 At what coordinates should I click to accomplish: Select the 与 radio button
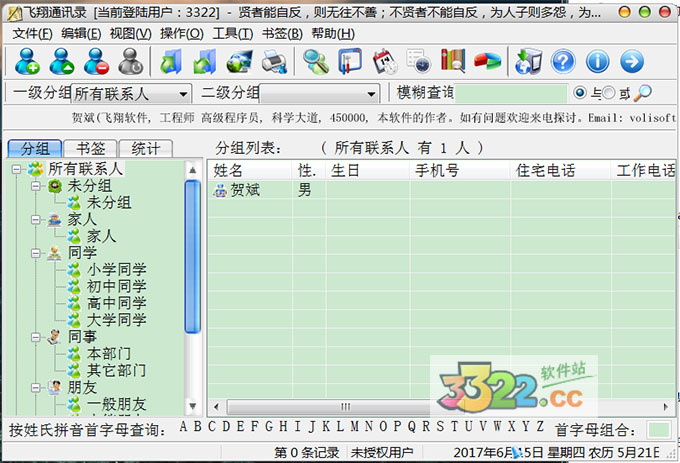pyautogui.click(x=579, y=93)
